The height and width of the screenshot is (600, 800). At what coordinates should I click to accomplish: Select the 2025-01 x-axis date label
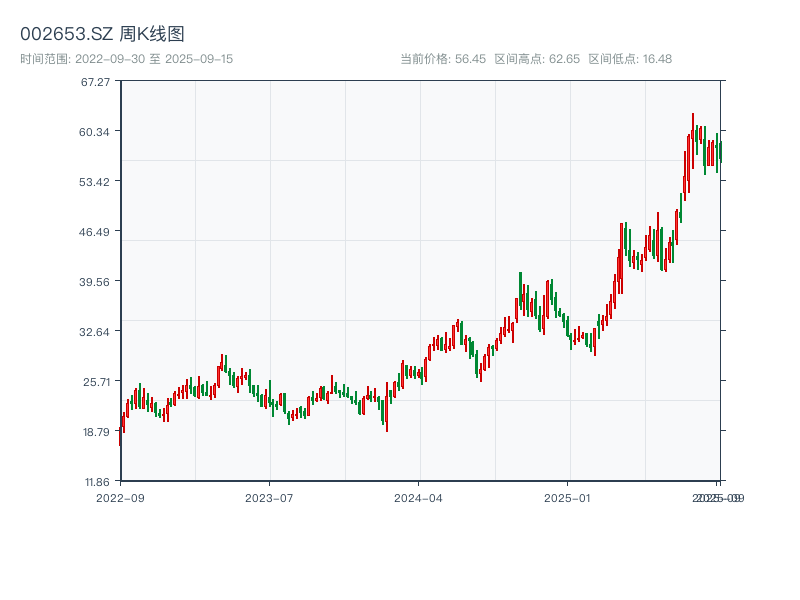(569, 497)
